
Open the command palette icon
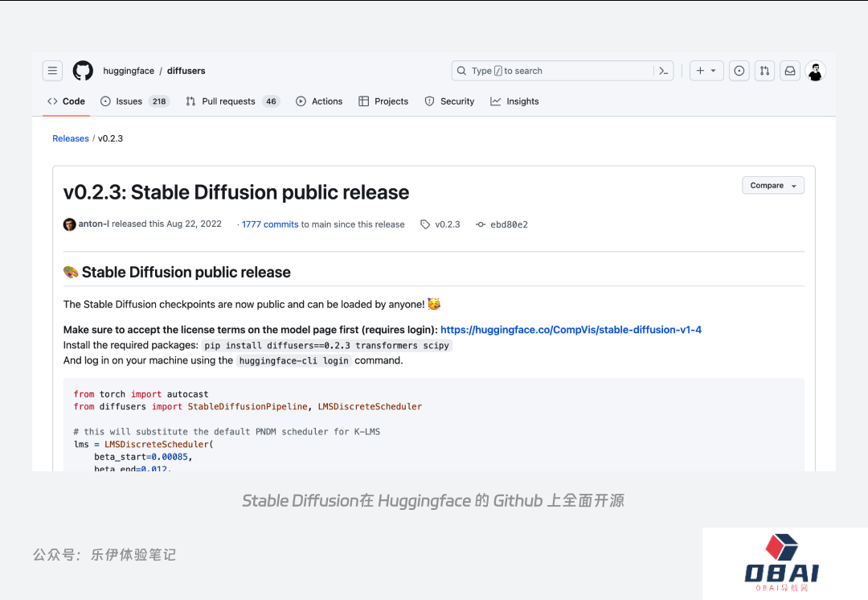(664, 71)
